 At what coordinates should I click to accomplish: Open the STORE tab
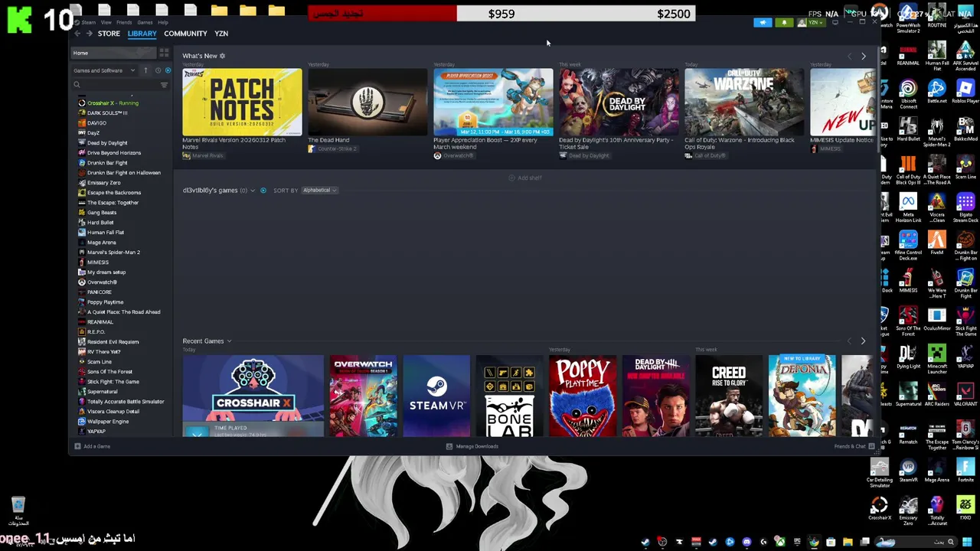109,34
